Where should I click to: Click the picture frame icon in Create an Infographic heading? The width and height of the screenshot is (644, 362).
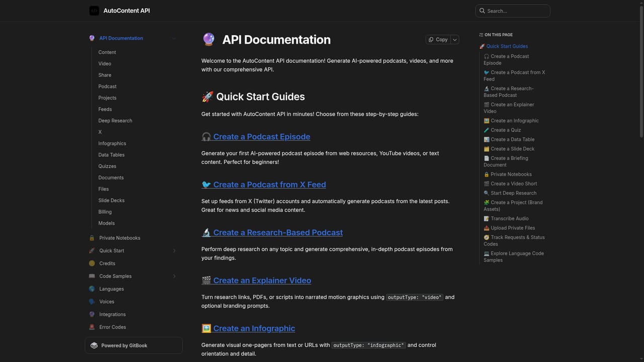point(206,328)
